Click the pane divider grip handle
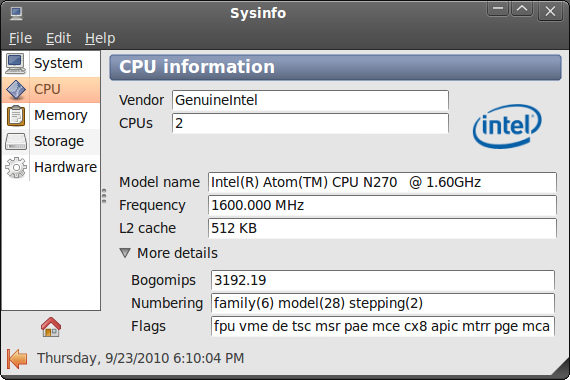The height and width of the screenshot is (380, 570). pyautogui.click(x=104, y=196)
